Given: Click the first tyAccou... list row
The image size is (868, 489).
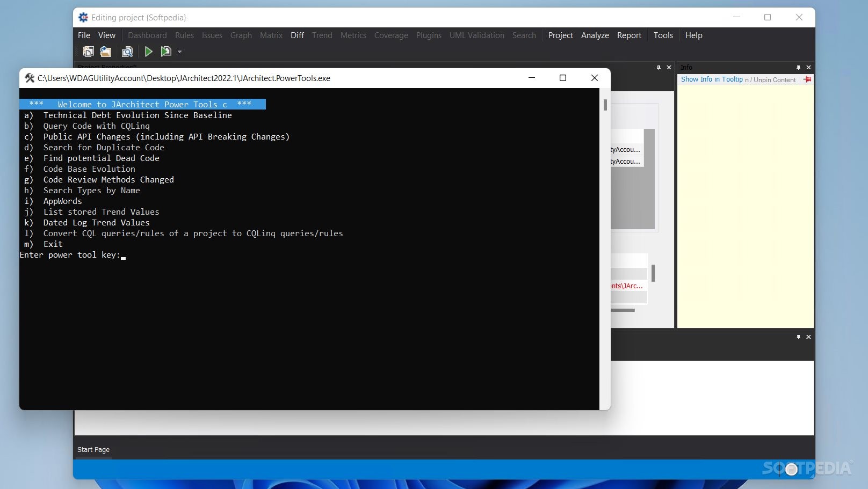Looking at the screenshot, I should [x=626, y=150].
